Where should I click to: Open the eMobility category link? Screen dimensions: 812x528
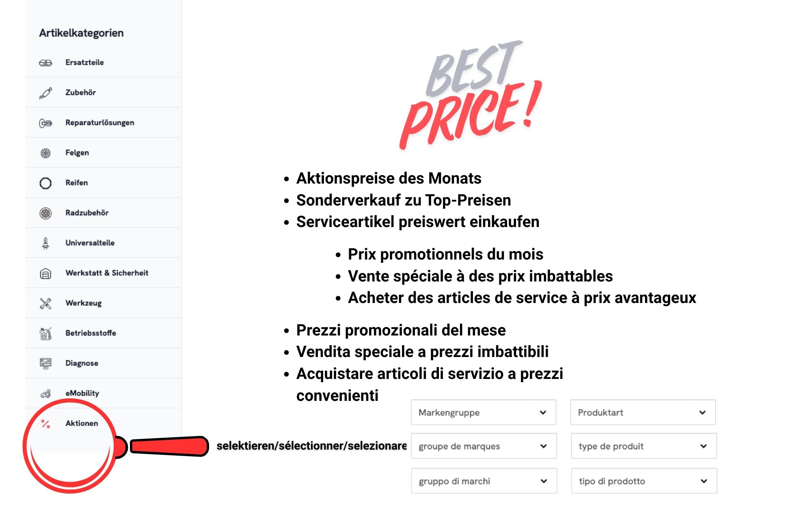click(82, 393)
